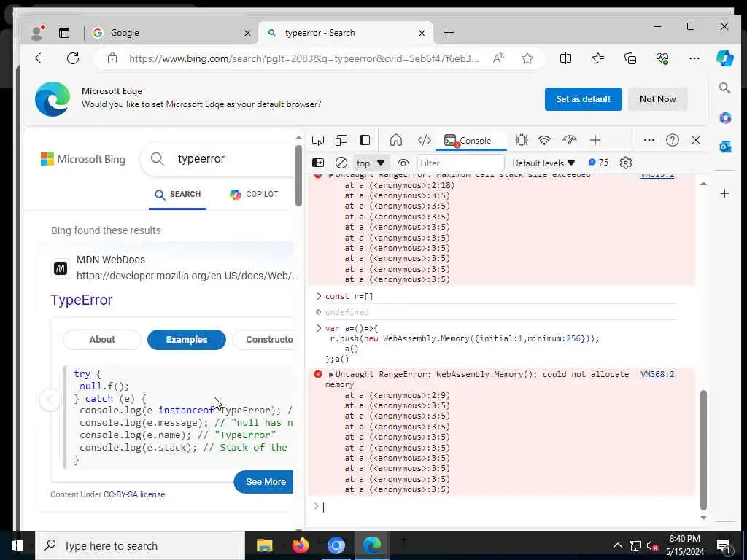
Task: Open File Explorer from taskbar
Action: 264,545
